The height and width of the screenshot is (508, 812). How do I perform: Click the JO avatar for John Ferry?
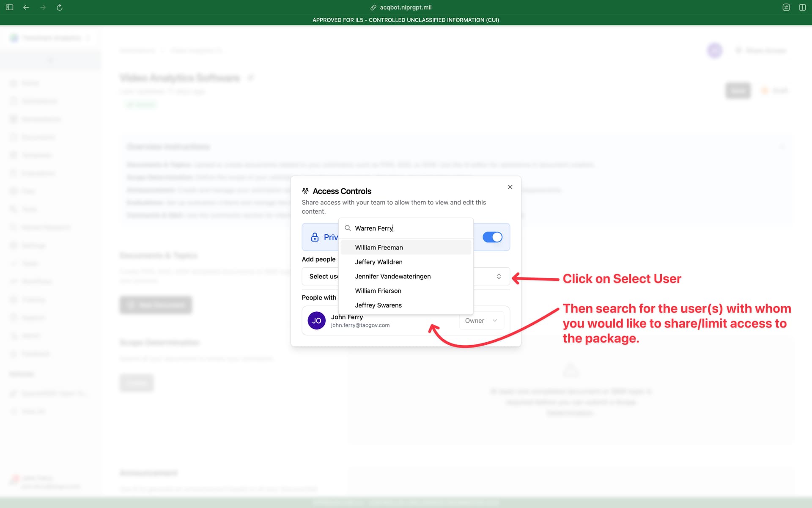316,321
